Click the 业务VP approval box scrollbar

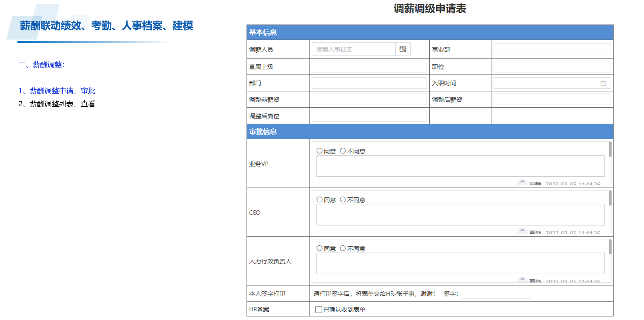click(610, 149)
